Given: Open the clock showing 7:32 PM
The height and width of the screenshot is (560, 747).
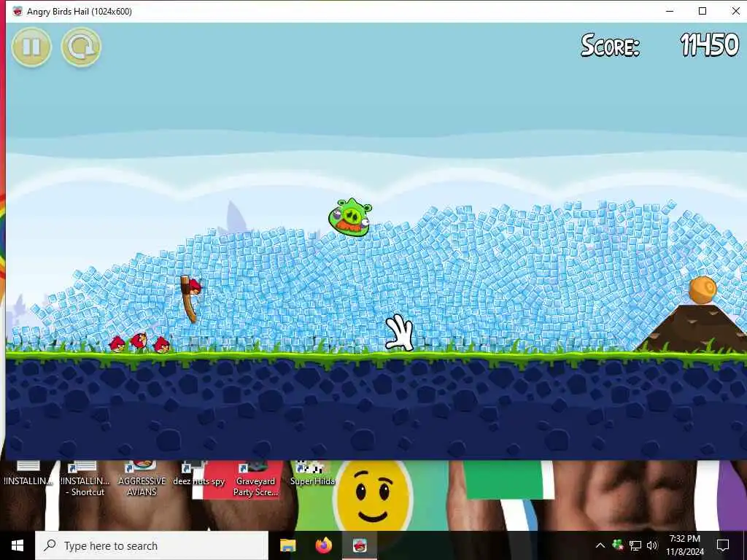Looking at the screenshot, I should [684, 545].
